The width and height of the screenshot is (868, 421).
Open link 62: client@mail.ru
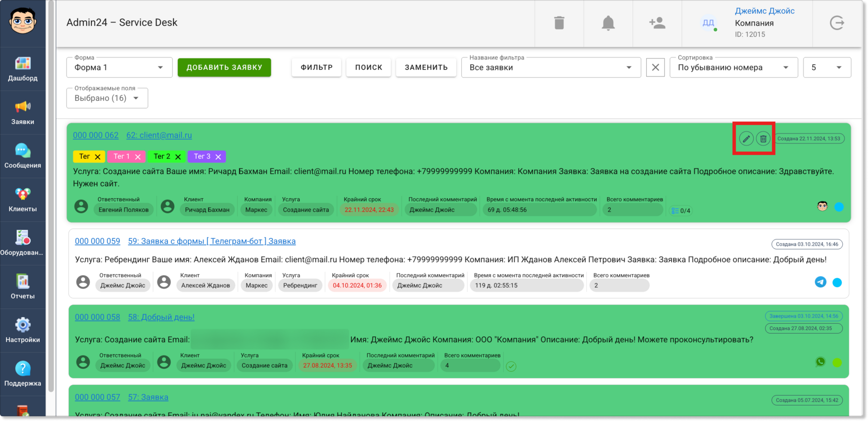(x=159, y=135)
